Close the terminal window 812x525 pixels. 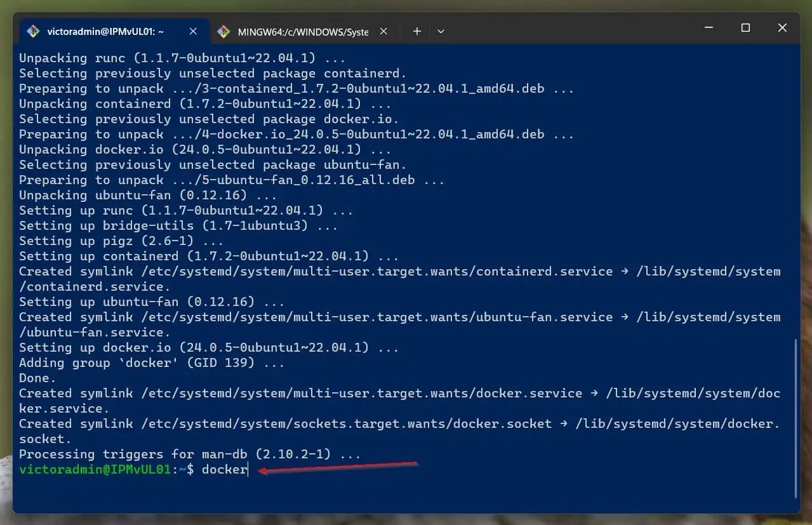click(x=782, y=28)
